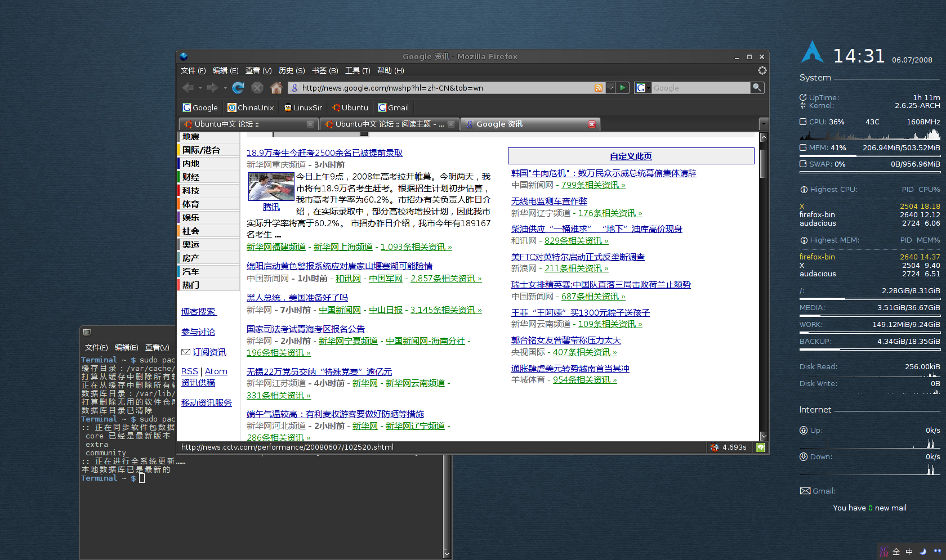946x560 pixels.
Task: Close the Google 资讯 tab
Action: (x=592, y=124)
